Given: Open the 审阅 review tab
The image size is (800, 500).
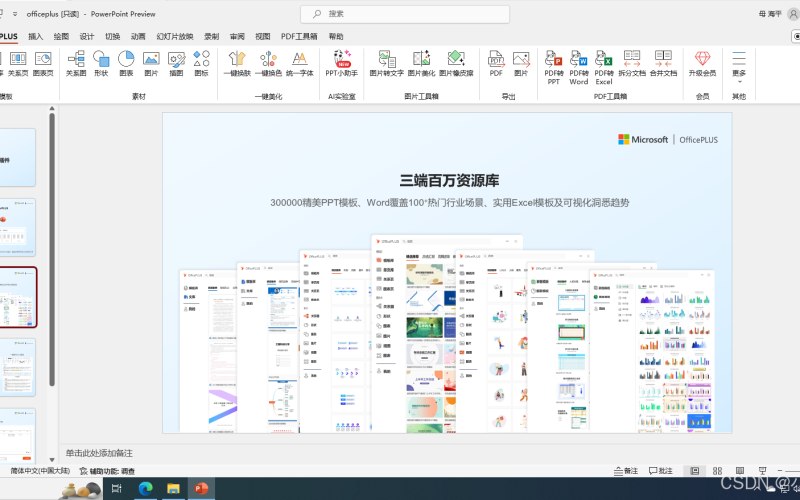Looking at the screenshot, I should tap(237, 36).
